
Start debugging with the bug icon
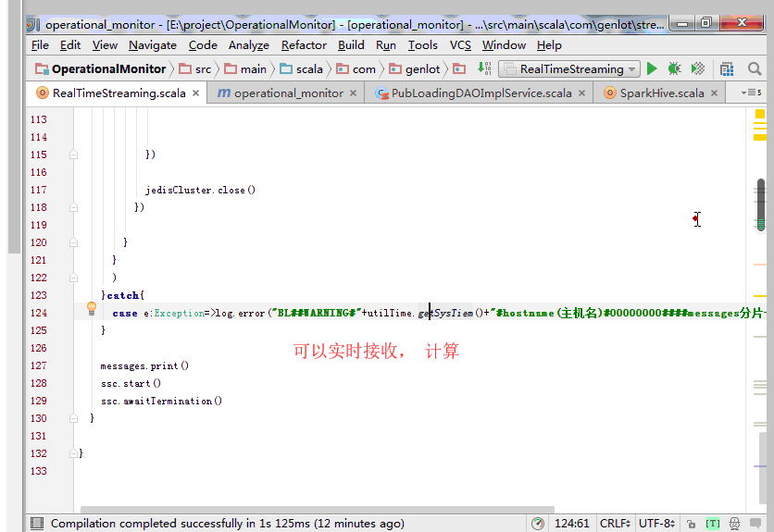coord(675,68)
